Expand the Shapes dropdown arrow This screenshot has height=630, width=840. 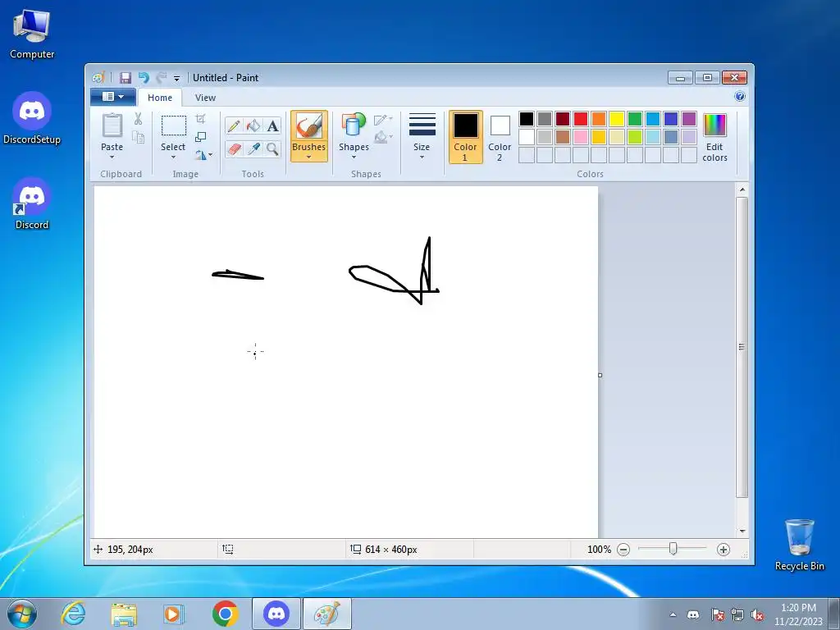pos(354,157)
